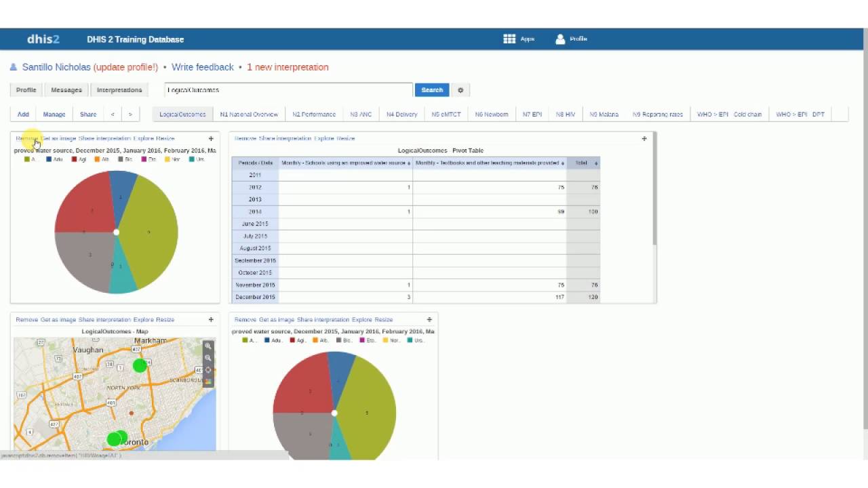The width and height of the screenshot is (868, 488).
Task: Click move handle on bottom pie chart
Action: click(429, 319)
